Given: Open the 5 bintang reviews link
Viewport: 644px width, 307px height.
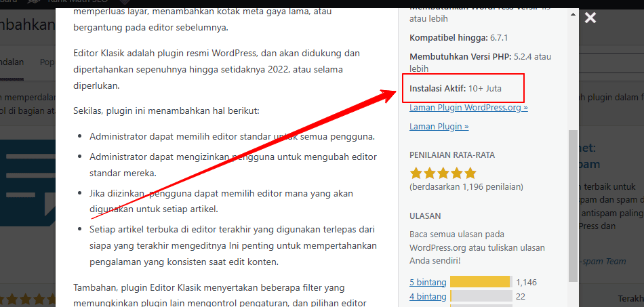Looking at the screenshot, I should point(428,283).
